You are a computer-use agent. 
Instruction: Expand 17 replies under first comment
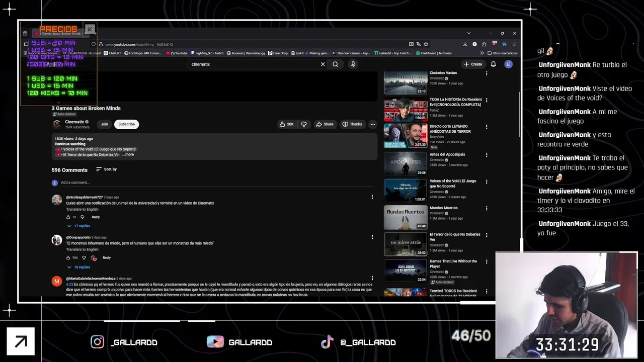(78, 226)
